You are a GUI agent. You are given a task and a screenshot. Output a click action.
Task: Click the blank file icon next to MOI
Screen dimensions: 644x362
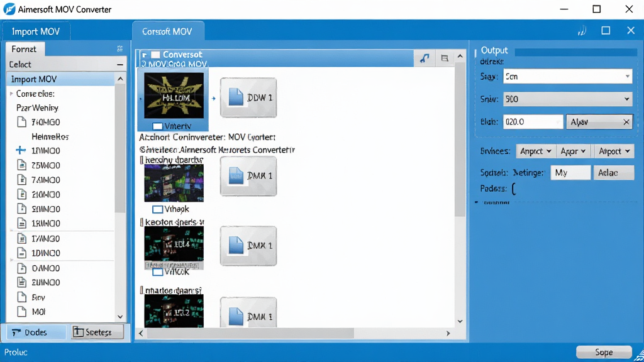(x=22, y=312)
